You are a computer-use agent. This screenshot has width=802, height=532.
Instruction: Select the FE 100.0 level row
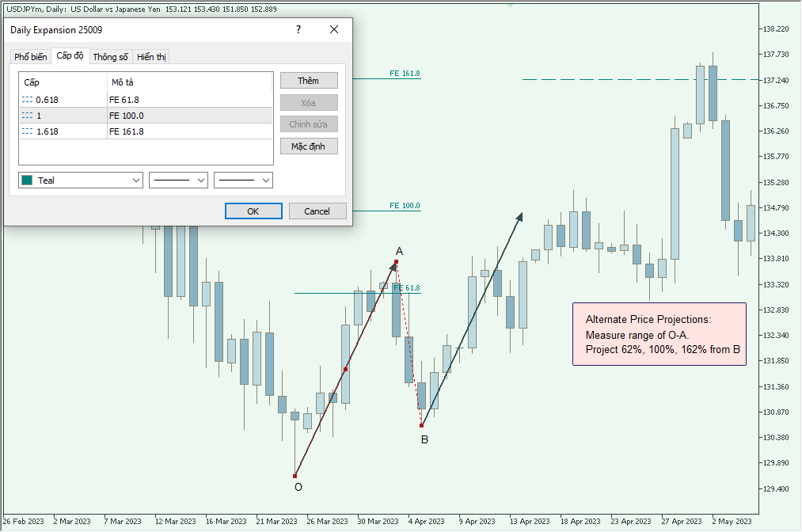[x=127, y=116]
